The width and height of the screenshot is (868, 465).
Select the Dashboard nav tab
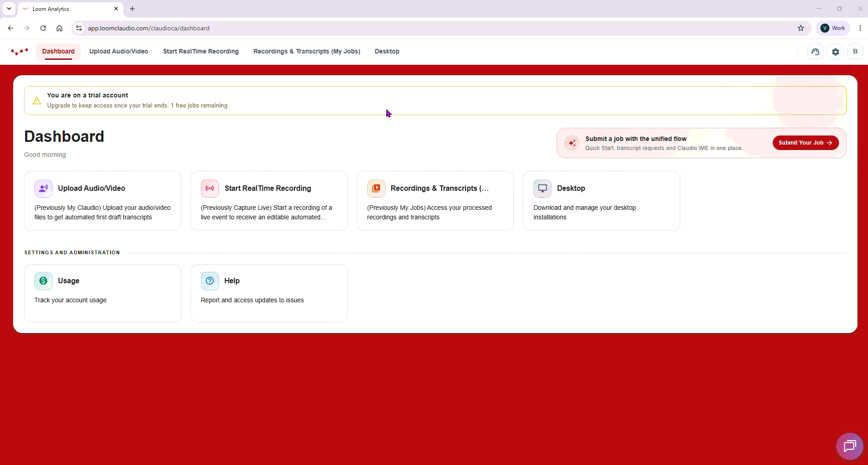(x=59, y=51)
